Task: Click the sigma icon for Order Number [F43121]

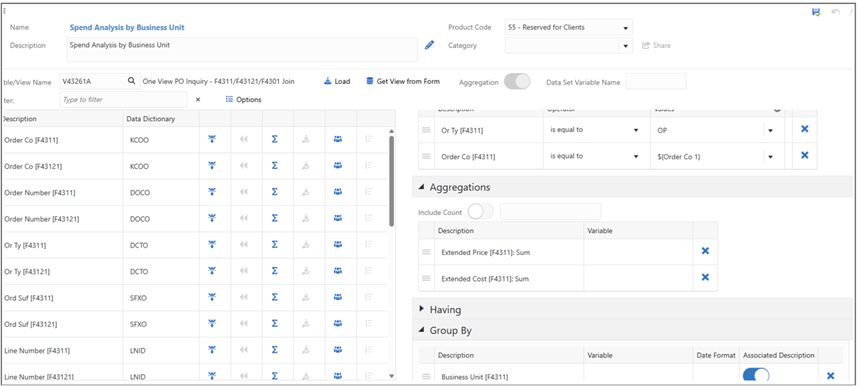Action: click(x=274, y=218)
